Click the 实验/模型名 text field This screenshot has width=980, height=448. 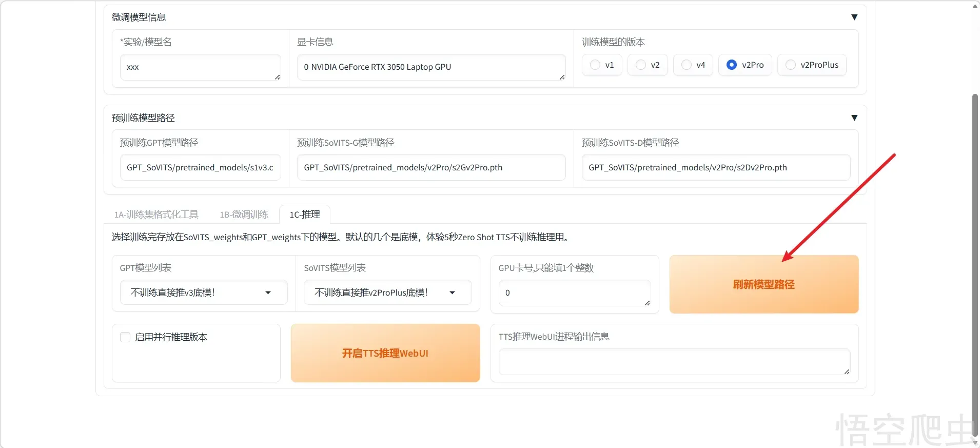pyautogui.click(x=200, y=67)
